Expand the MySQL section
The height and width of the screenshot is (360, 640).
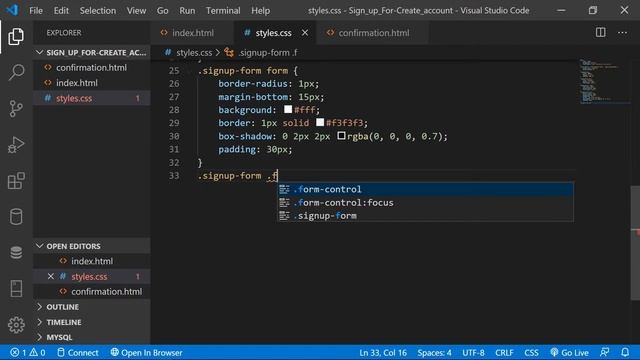(91, 337)
